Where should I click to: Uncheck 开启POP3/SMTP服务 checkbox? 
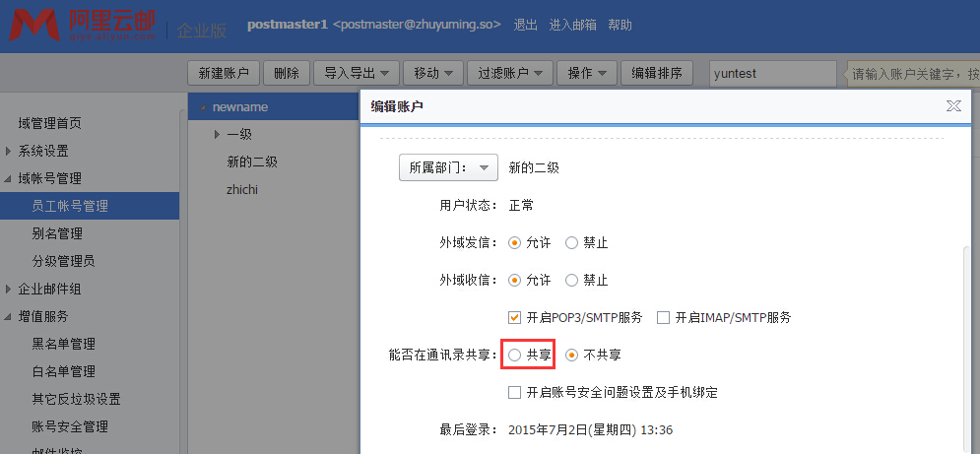[x=514, y=317]
